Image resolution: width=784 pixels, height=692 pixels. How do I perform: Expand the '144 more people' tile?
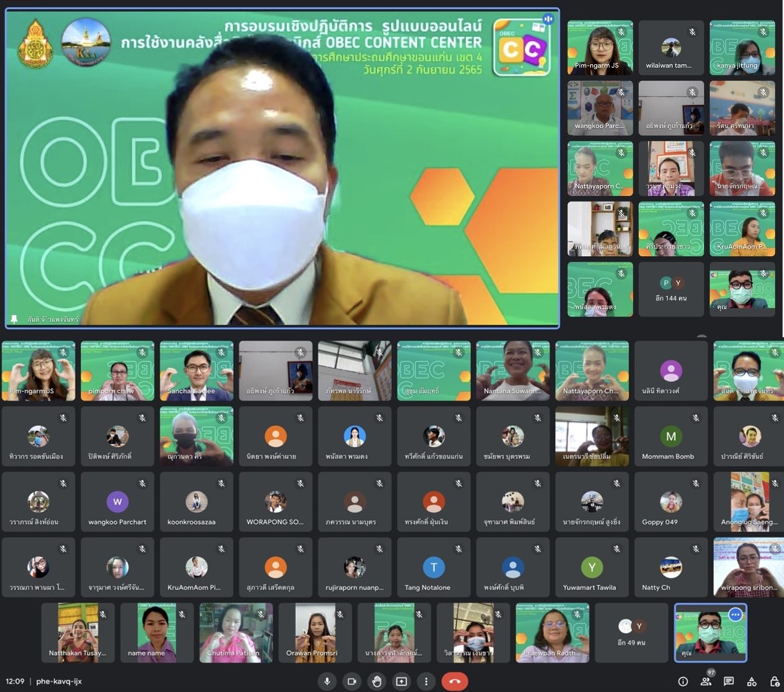(671, 289)
